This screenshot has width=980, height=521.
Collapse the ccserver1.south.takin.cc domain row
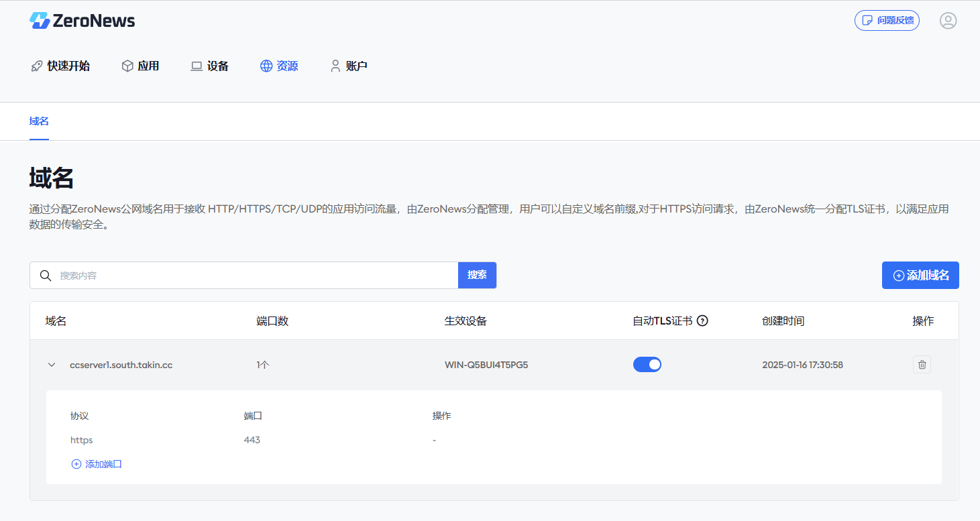(x=52, y=365)
